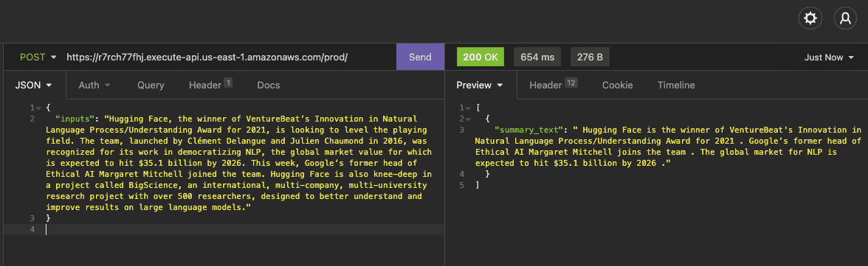The width and height of the screenshot is (868, 266).
Task: Open the Preview mode dropdown
Action: [x=480, y=85]
